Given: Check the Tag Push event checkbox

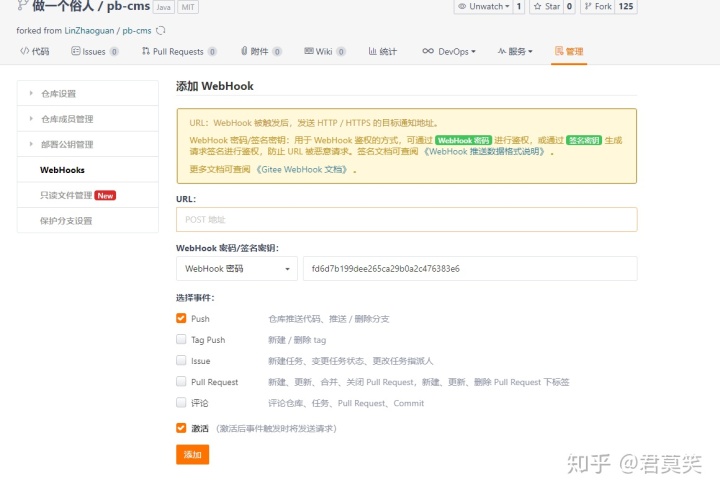Looking at the screenshot, I should coord(181,339).
